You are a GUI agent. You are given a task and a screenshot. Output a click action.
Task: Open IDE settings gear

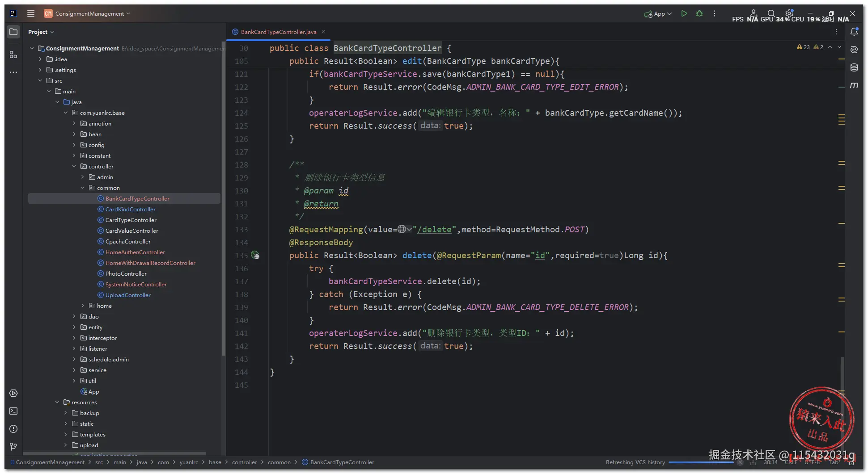click(x=789, y=13)
